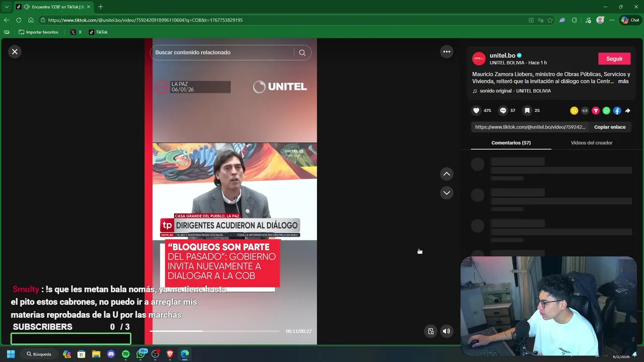This screenshot has height=362, width=644.
Task: Close the TikTok video viewer
Action: click(x=15, y=52)
